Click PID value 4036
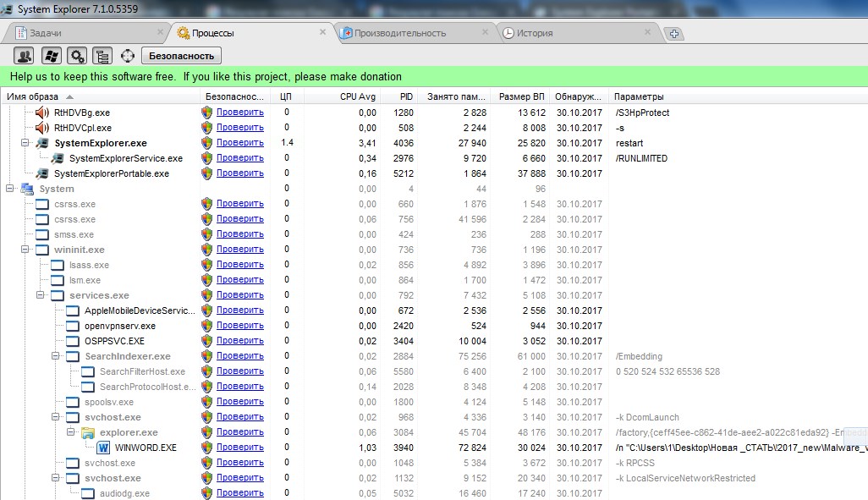The width and height of the screenshot is (868, 500). 403,143
